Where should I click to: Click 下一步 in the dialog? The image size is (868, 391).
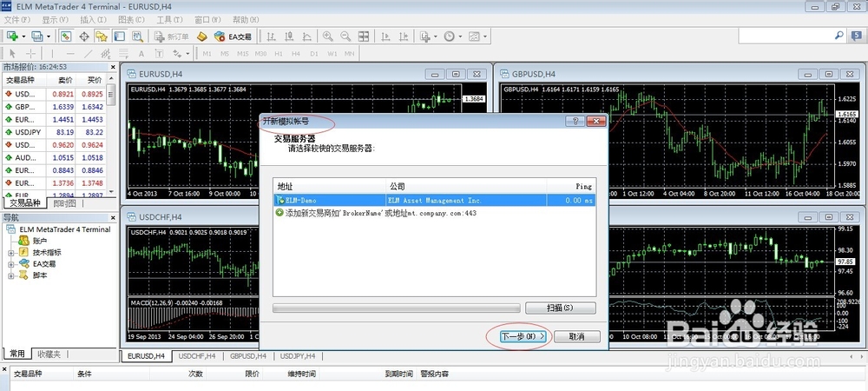tap(523, 337)
